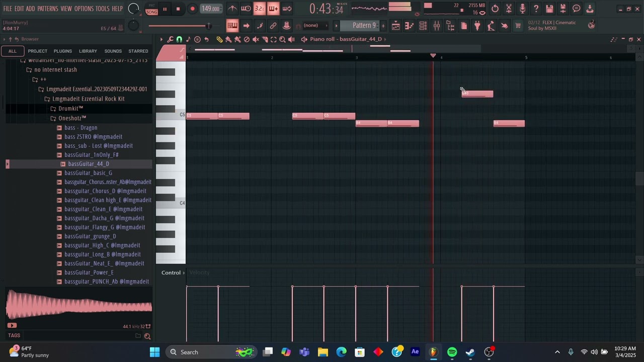Choose the zoom tool in piano roll
Screen dimensions: 644x362
coord(283,39)
